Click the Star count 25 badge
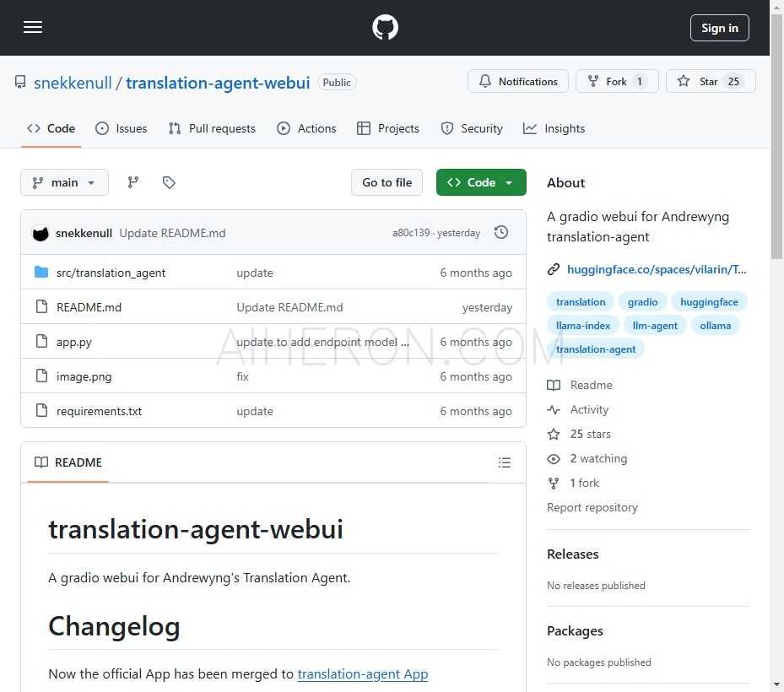This screenshot has height=692, width=784. [733, 82]
